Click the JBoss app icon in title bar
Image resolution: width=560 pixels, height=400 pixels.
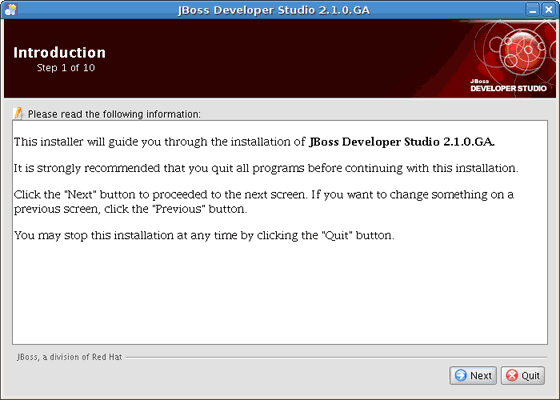click(x=10, y=9)
